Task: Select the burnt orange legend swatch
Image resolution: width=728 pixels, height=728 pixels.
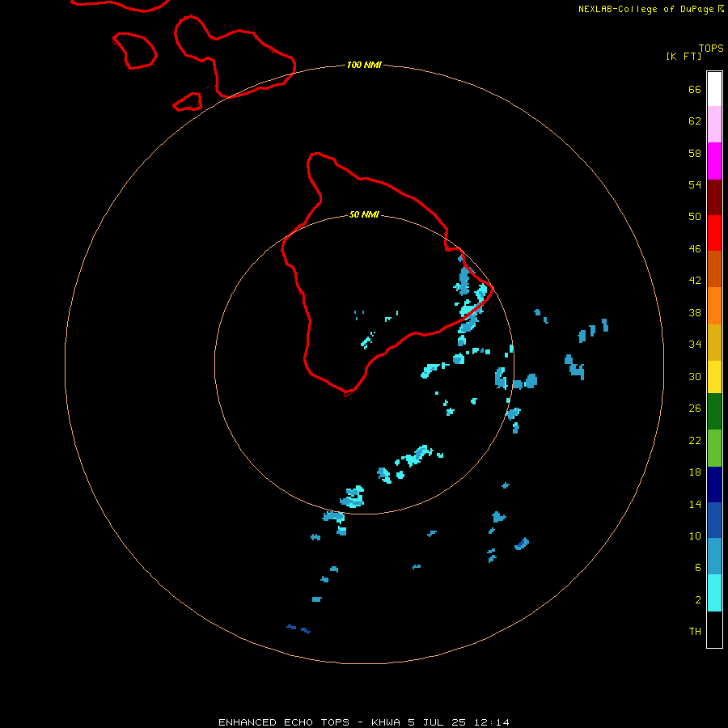Action: (x=714, y=269)
